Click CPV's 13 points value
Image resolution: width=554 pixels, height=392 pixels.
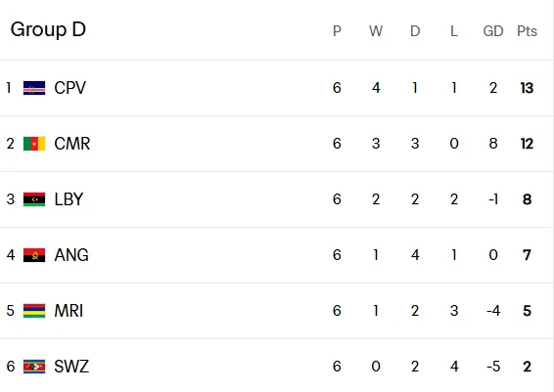(x=527, y=88)
